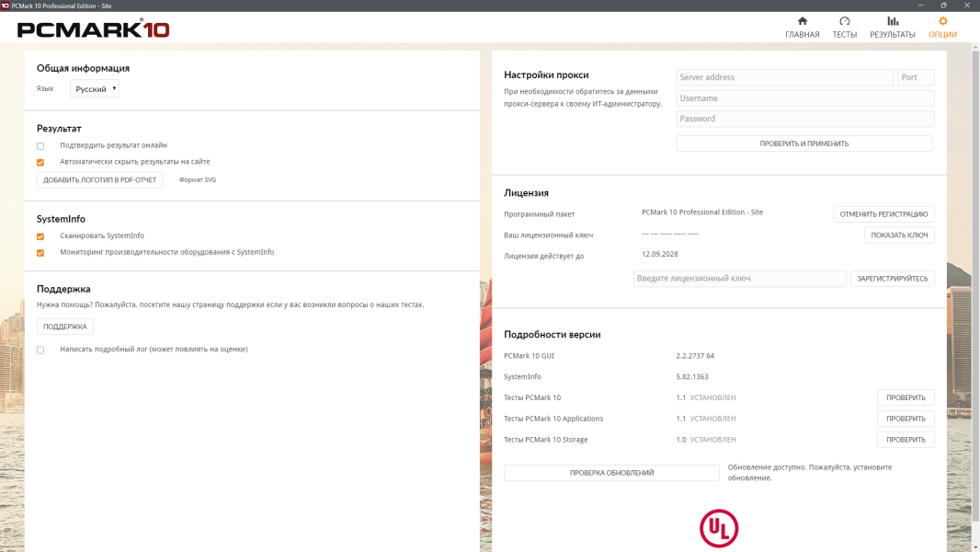Switch to ГЛАВНАЯ tab label
The image size is (980, 552).
[x=802, y=34]
